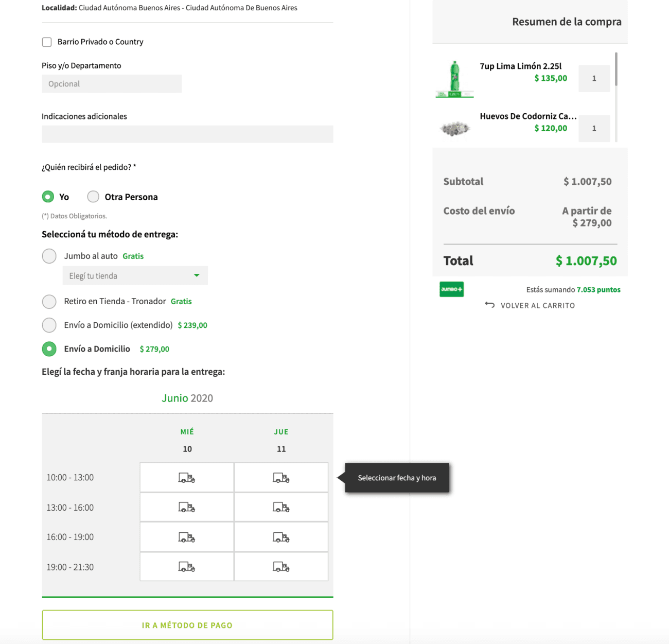Click the Piso y/o Departamento field

pos(112,84)
